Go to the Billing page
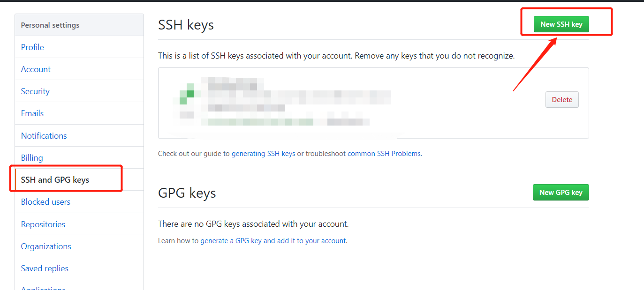The width and height of the screenshot is (644, 290). tap(32, 158)
